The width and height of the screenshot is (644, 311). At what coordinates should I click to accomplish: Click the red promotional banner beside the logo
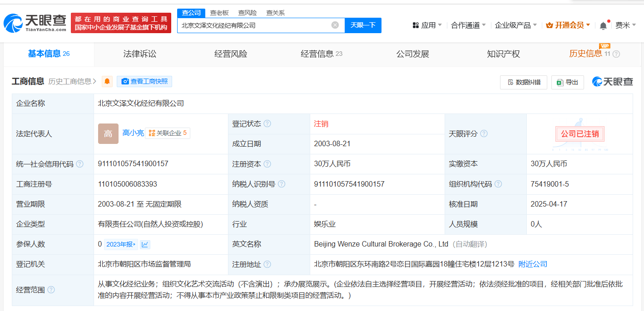tap(121, 23)
